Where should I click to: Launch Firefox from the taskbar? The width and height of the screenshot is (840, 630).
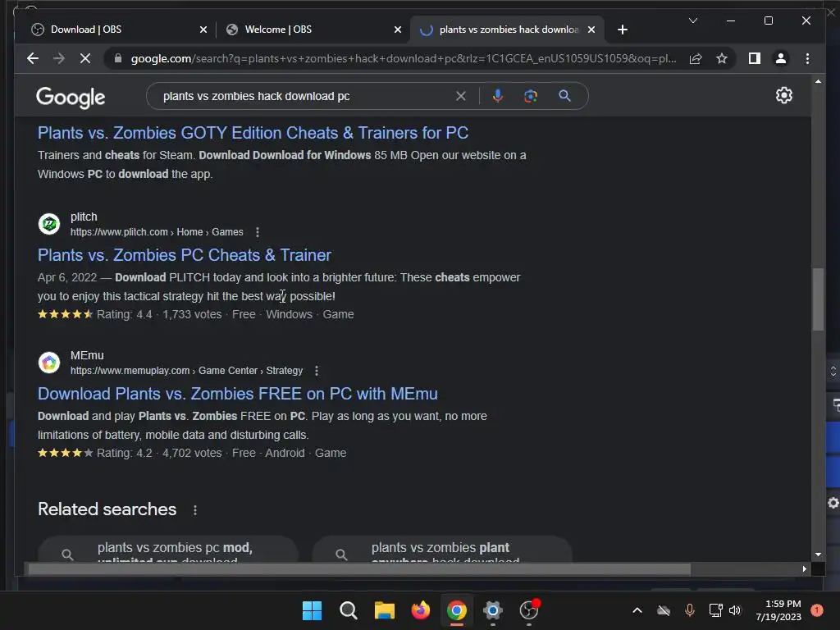point(421,610)
